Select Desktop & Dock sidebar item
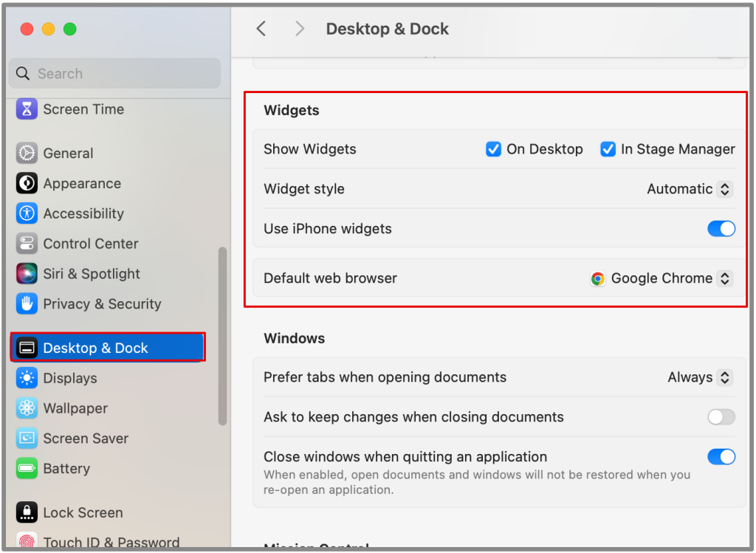Viewport: 756px width, 553px height. tap(108, 348)
